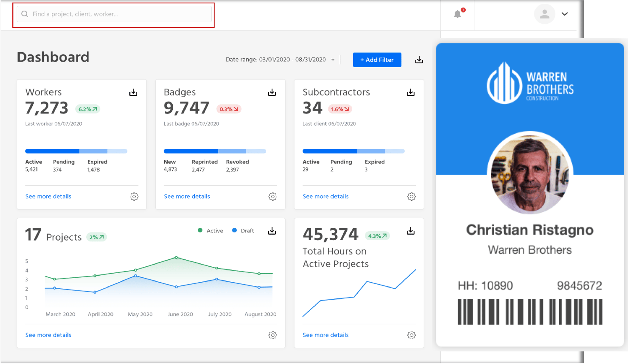628x364 pixels.
Task: Click the search field to find a project
Action: (x=114, y=14)
